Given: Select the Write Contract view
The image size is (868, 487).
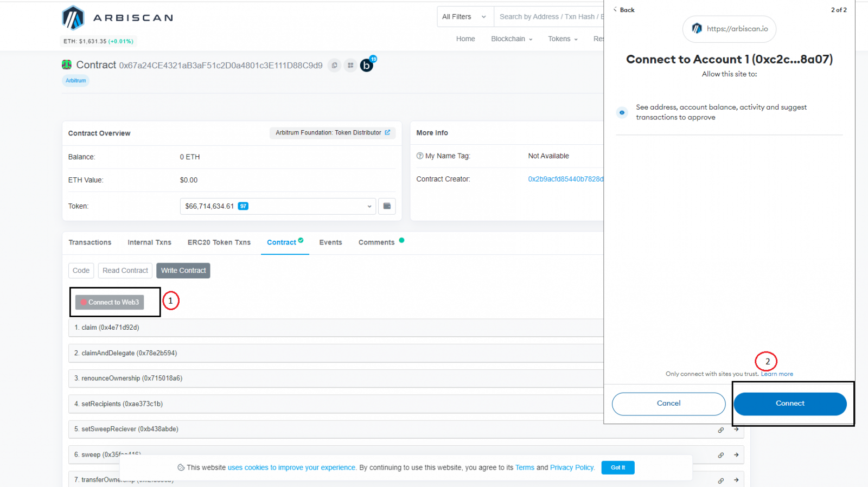Looking at the screenshot, I should coord(183,271).
